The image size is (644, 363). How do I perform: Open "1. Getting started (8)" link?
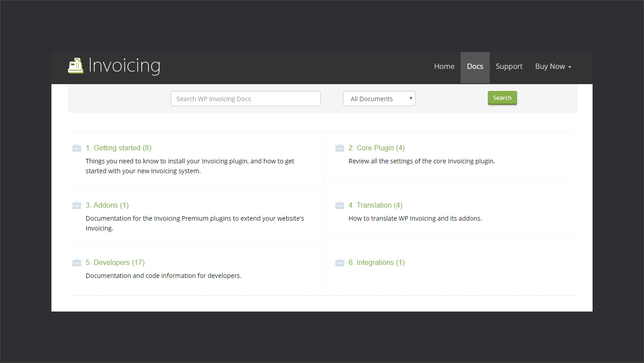[x=119, y=148]
